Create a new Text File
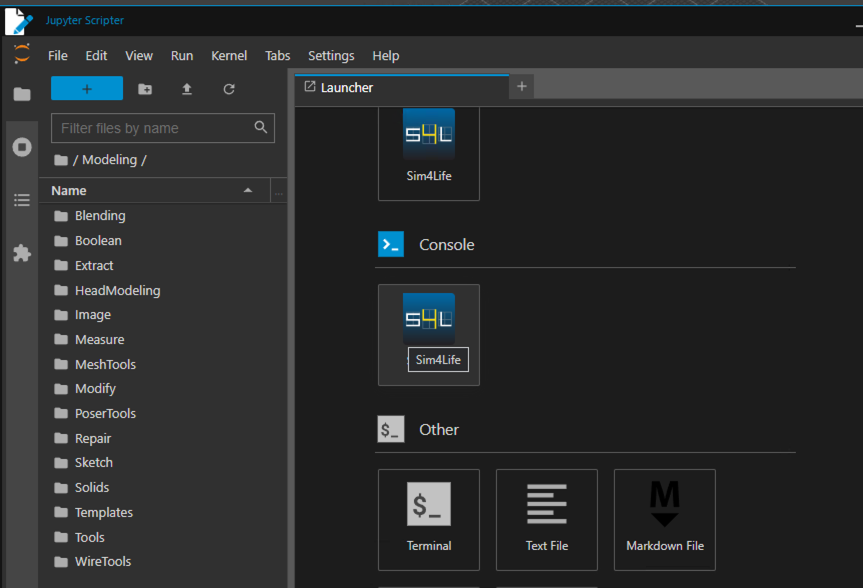This screenshot has width=863, height=588. [547, 520]
